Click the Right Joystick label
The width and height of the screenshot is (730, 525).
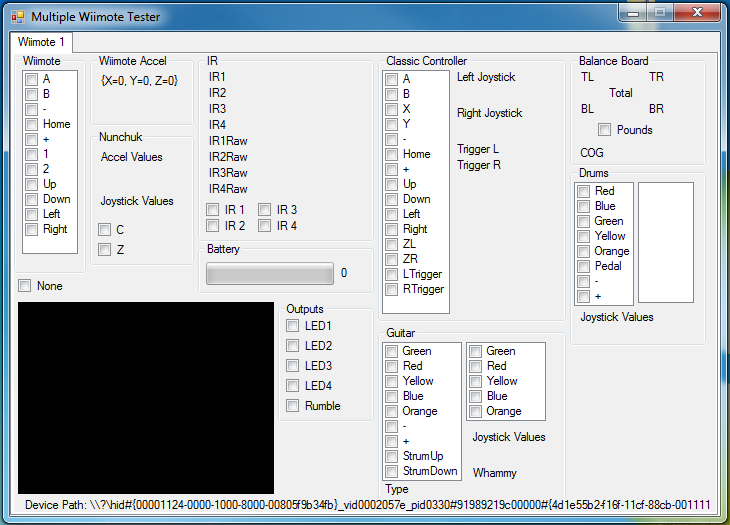coord(489,113)
